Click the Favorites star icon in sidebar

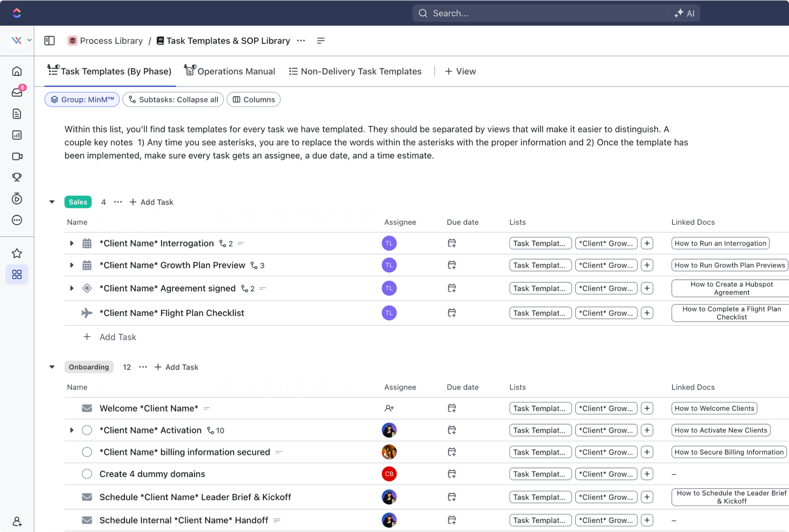pyautogui.click(x=17, y=253)
